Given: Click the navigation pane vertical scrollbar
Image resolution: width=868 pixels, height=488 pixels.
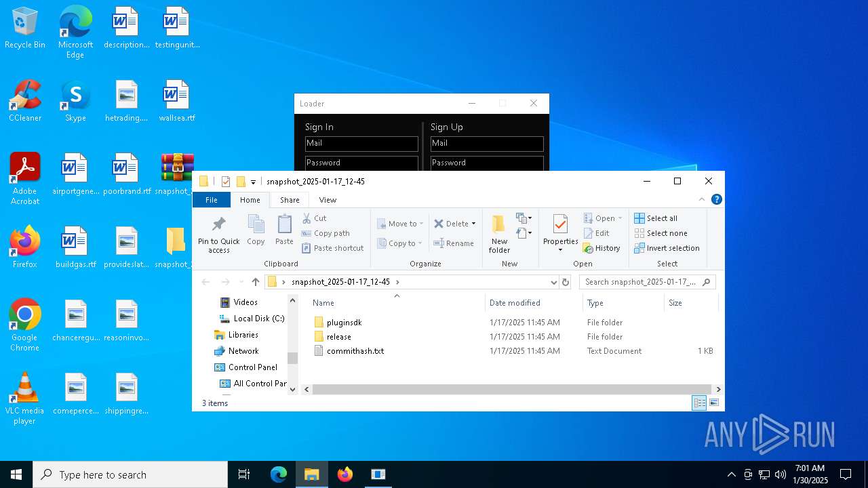Looking at the screenshot, I should tap(293, 359).
